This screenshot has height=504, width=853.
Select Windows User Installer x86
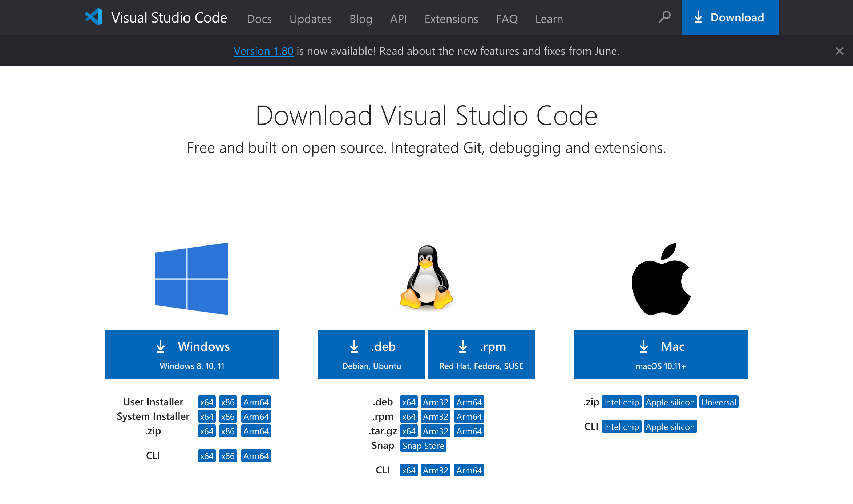[x=228, y=402]
